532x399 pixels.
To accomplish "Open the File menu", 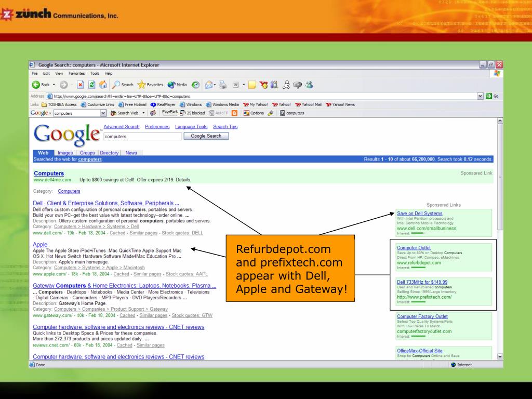I will click(35, 73).
